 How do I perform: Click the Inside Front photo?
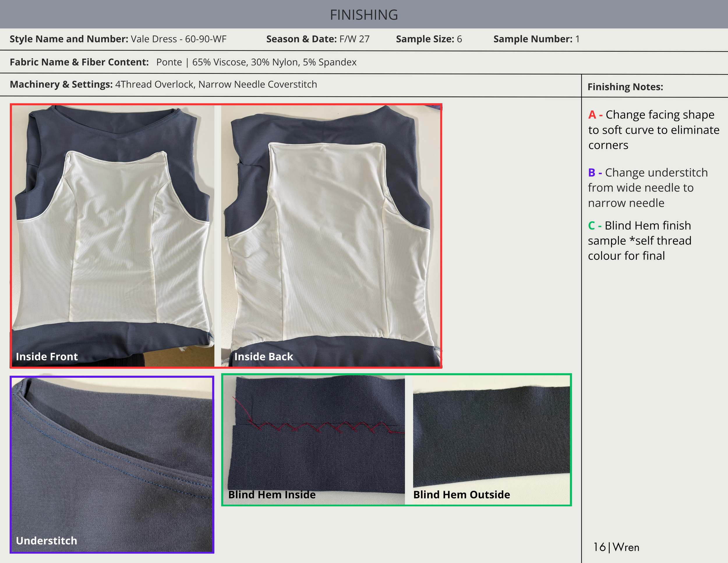point(113,236)
